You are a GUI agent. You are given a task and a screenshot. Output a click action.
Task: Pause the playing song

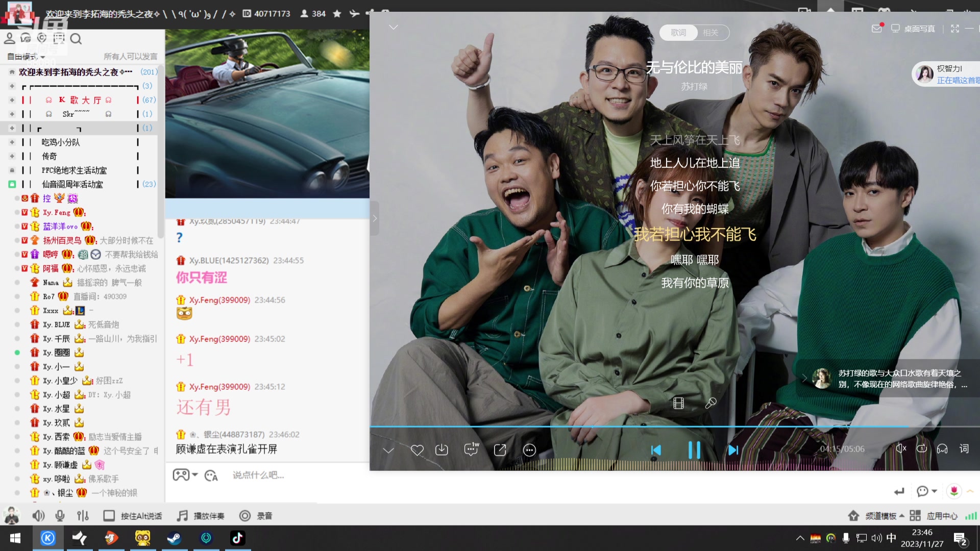pos(694,450)
